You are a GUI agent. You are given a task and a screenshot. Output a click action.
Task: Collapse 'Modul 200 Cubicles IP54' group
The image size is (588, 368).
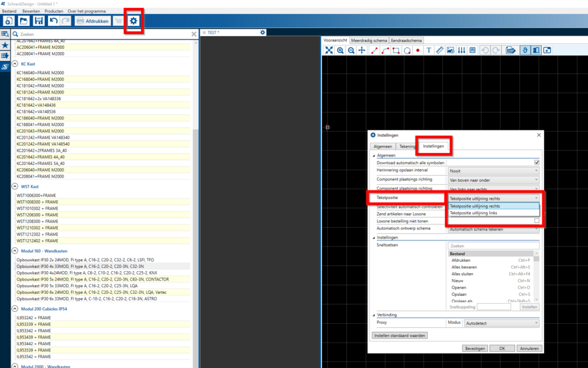coord(15,309)
